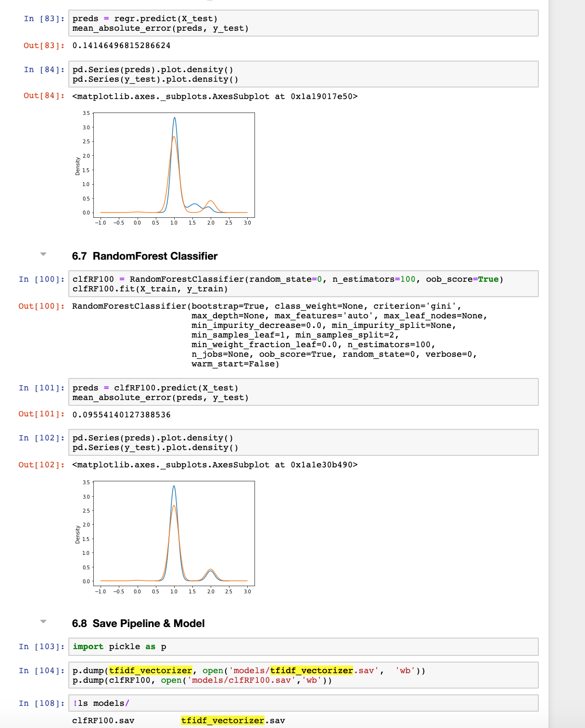The width and height of the screenshot is (585, 728).
Task: Click the In [101] clfRF100.predict code cell
Action: (304, 392)
